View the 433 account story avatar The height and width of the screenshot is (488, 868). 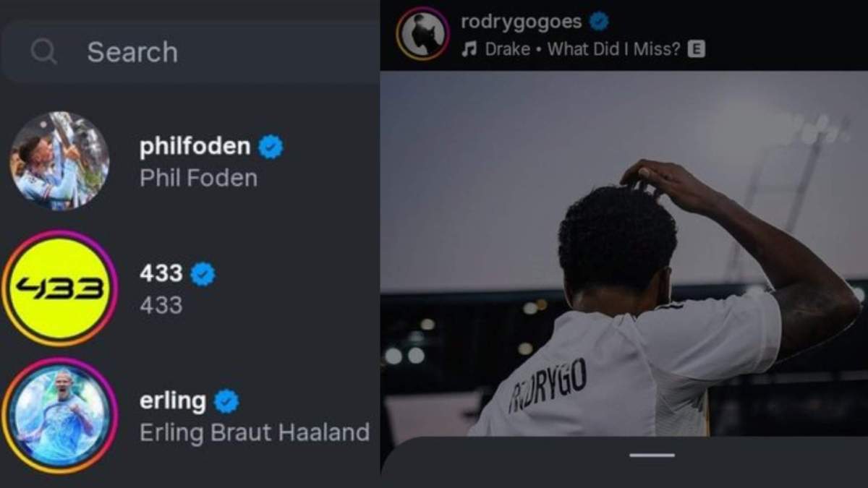tap(59, 289)
